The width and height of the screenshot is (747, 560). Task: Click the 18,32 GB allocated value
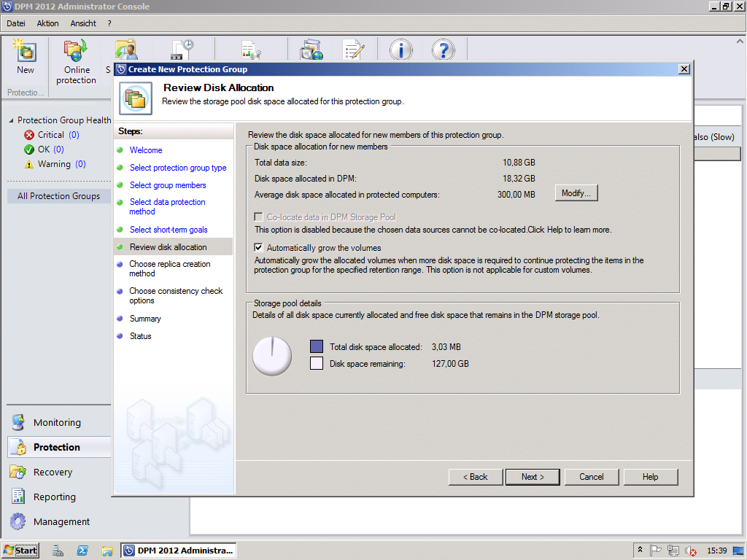coord(519,179)
